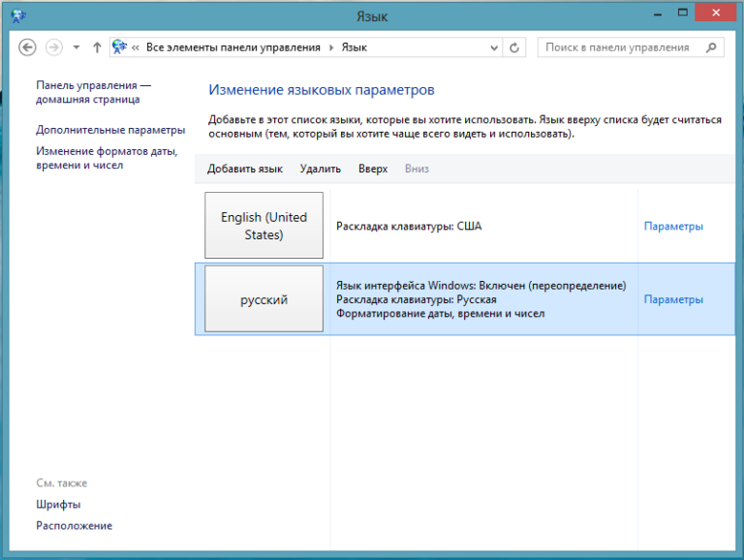The height and width of the screenshot is (560, 744).
Task: Minimize the Язык window
Action: pos(658,15)
